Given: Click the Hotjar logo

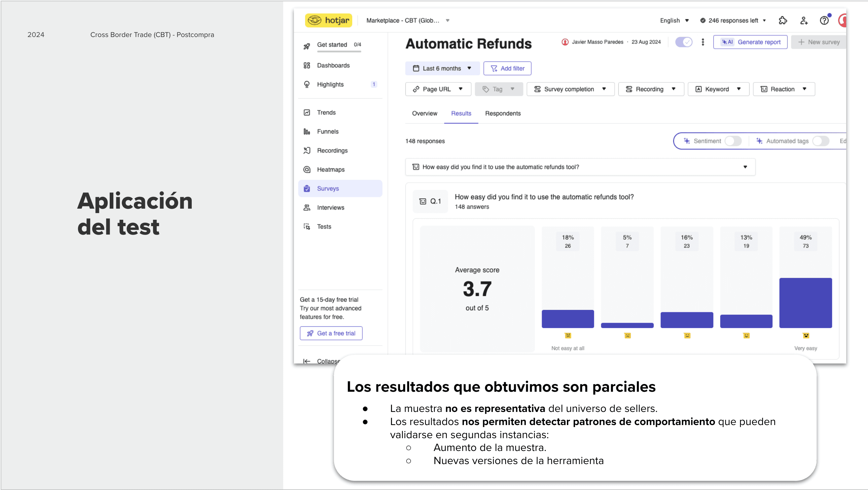Looking at the screenshot, I should (x=328, y=20).
